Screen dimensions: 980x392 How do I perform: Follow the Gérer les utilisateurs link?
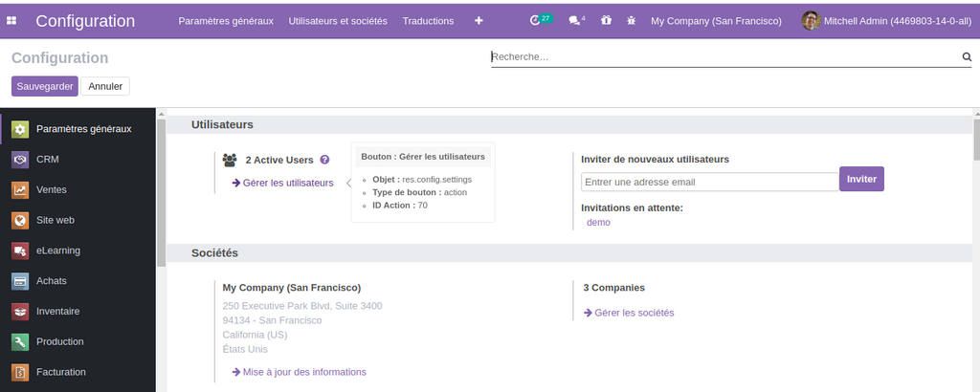click(287, 183)
